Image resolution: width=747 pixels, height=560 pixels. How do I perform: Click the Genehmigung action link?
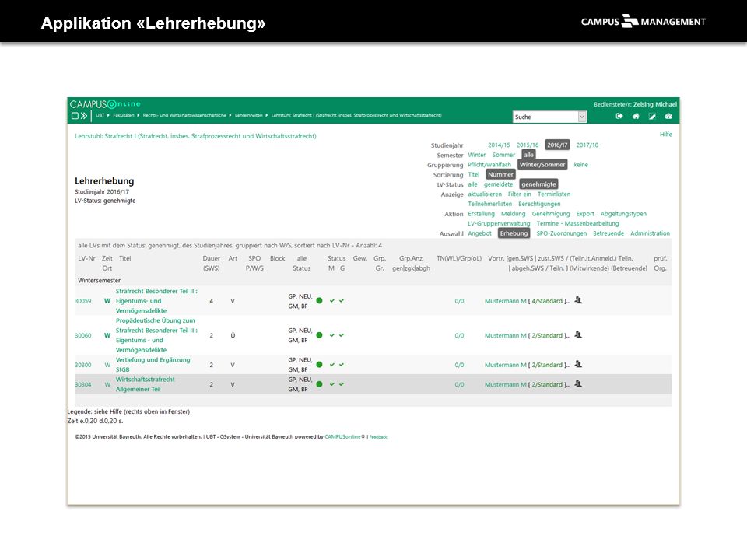551,214
